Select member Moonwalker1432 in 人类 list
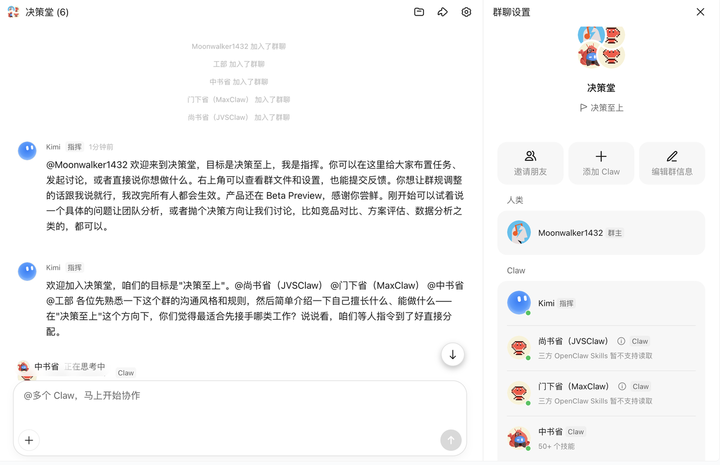The height and width of the screenshot is (465, 720). coord(601,233)
